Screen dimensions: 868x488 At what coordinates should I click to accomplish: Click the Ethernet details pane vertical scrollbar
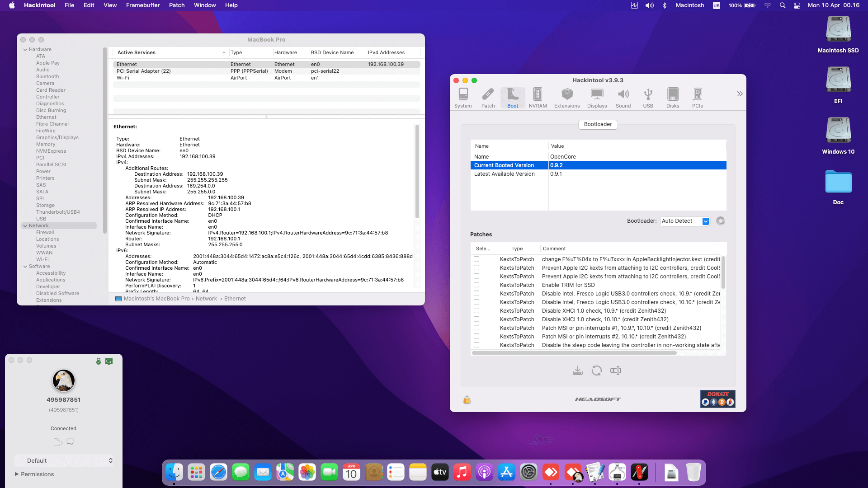417,172
